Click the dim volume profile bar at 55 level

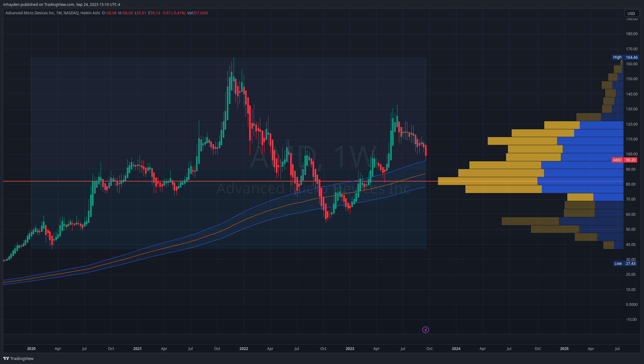(563, 221)
